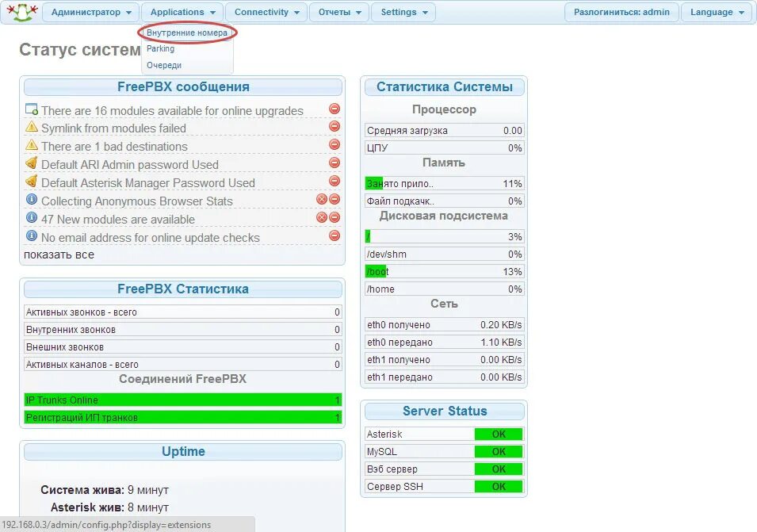Click the Файл подкачк.. row
757x532 pixels.
pos(444,201)
